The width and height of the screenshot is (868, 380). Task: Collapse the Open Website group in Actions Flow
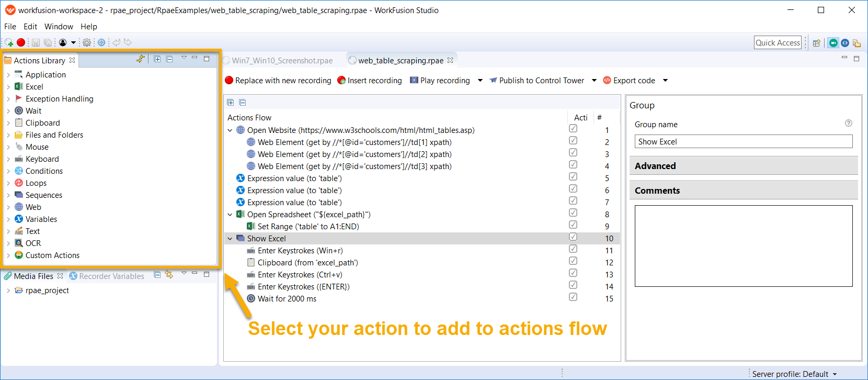click(x=230, y=130)
